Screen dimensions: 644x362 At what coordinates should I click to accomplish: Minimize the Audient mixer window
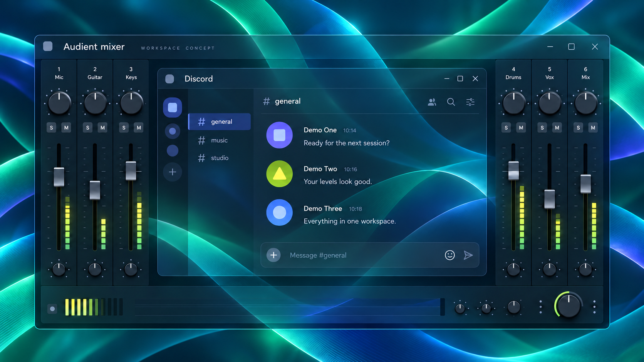pyautogui.click(x=550, y=47)
